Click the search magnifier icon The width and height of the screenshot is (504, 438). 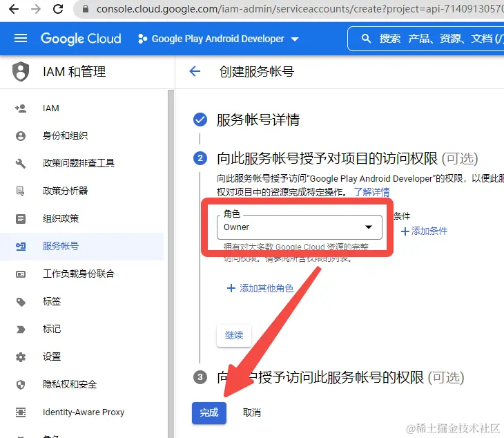(x=366, y=39)
